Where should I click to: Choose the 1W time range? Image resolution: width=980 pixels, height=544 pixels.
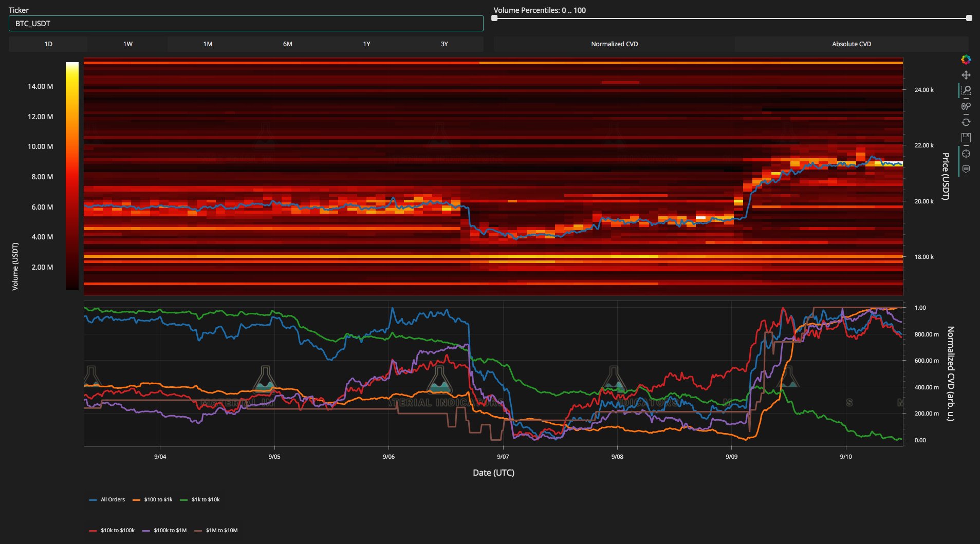[128, 44]
